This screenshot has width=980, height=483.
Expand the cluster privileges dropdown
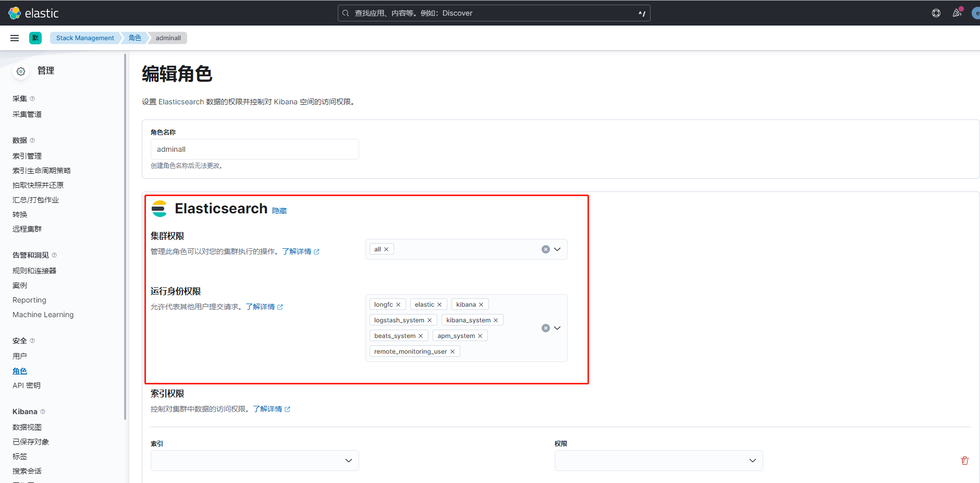(557, 249)
